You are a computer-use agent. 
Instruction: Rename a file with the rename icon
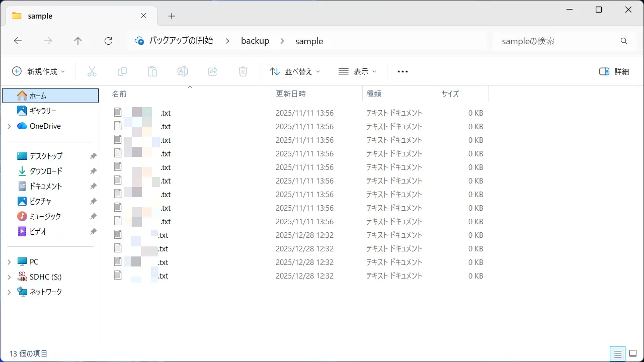(183, 71)
